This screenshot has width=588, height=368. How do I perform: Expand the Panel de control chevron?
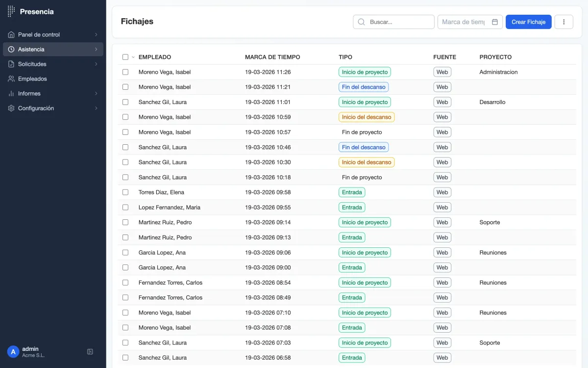pos(96,35)
